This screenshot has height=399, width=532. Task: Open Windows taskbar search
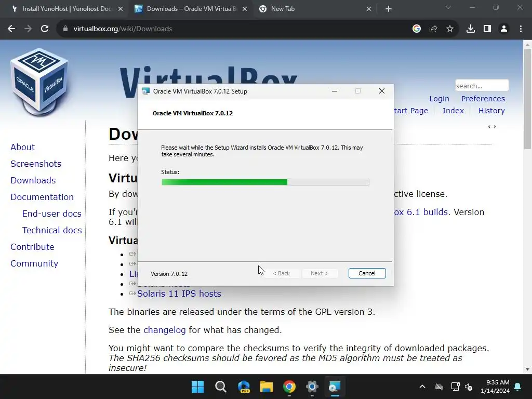(220, 387)
